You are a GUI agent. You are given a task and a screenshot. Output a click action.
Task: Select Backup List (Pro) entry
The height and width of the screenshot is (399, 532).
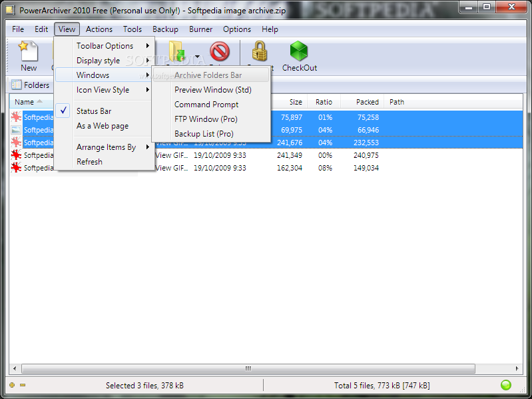pos(211,134)
